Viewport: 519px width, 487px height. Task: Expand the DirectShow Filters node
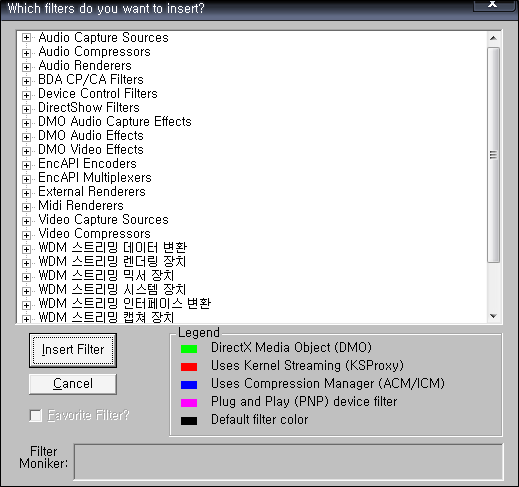[26, 109]
